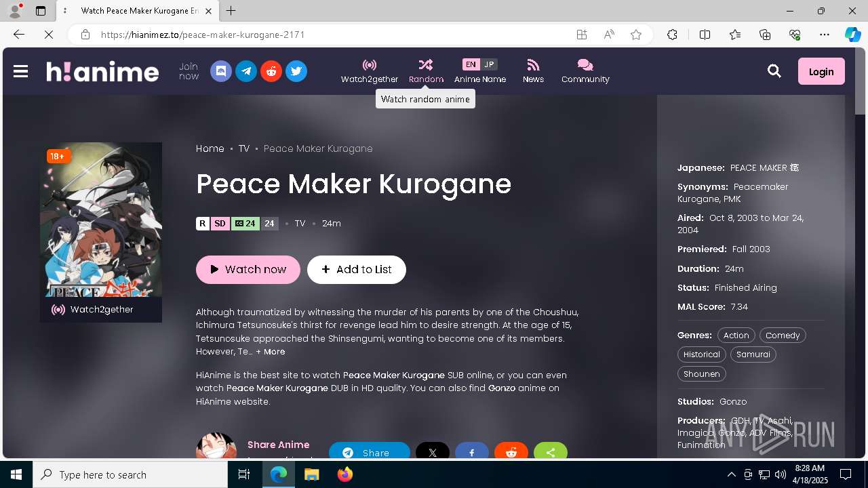Screen dimensions: 868x488
Task: Open more sharing options
Action: pos(551,452)
